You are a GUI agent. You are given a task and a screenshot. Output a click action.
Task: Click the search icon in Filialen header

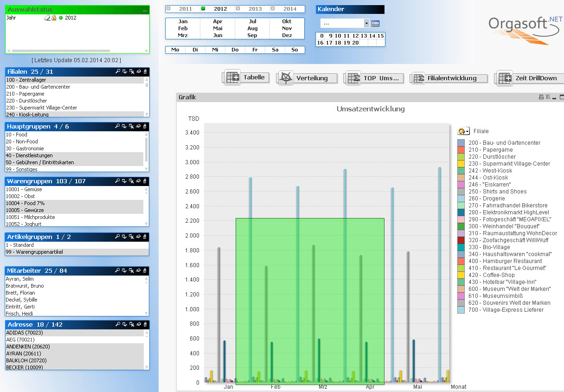tap(118, 72)
